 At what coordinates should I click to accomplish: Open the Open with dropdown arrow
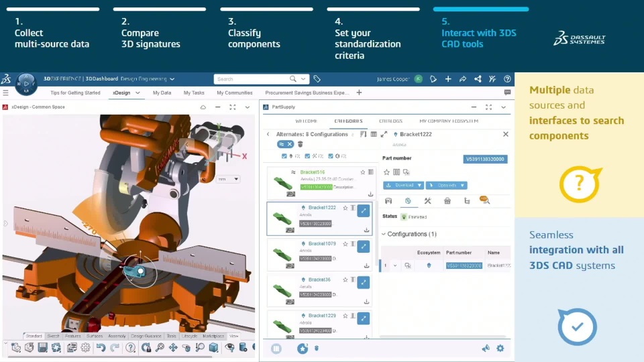coord(462,186)
